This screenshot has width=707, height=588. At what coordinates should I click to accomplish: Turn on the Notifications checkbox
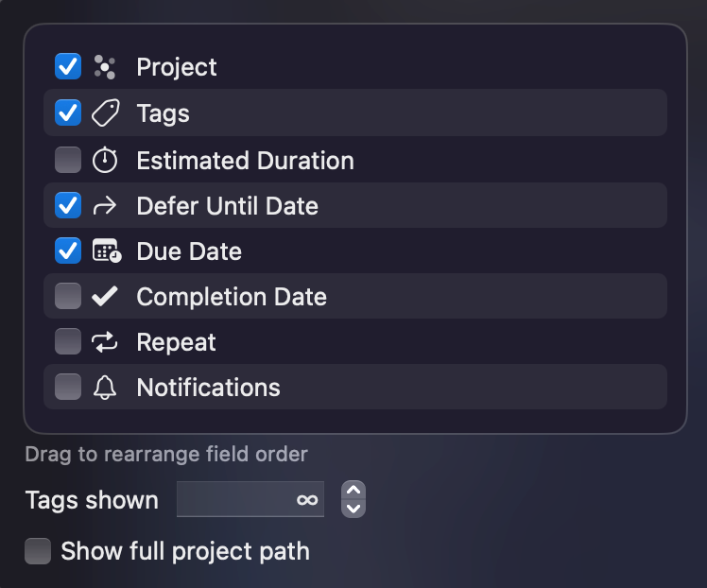coord(68,387)
